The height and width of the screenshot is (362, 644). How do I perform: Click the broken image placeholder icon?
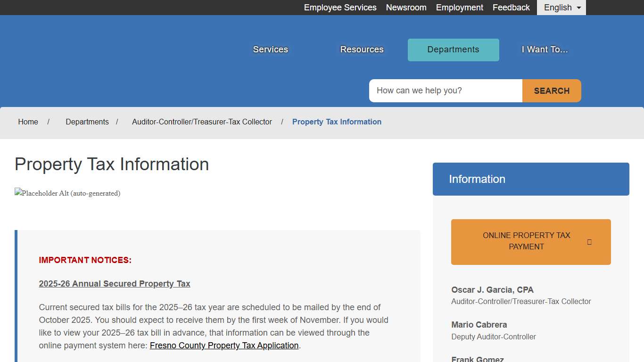[17, 193]
